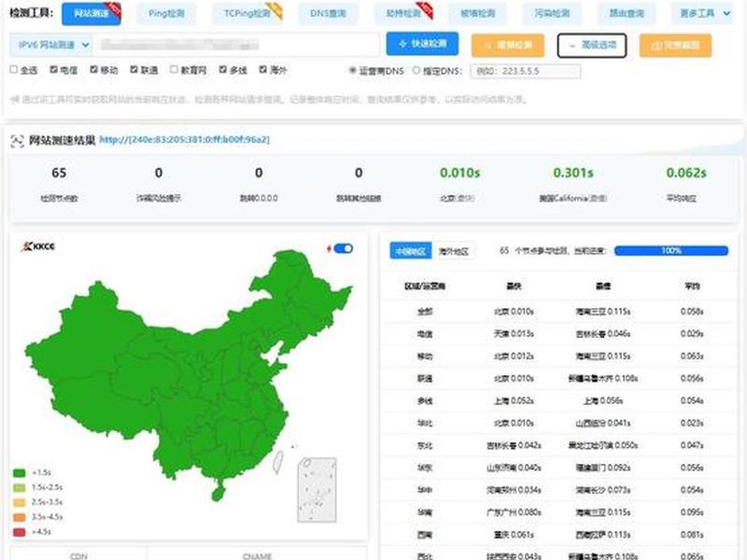Uncheck the 电信 checkbox
The image size is (747, 560).
[54, 69]
